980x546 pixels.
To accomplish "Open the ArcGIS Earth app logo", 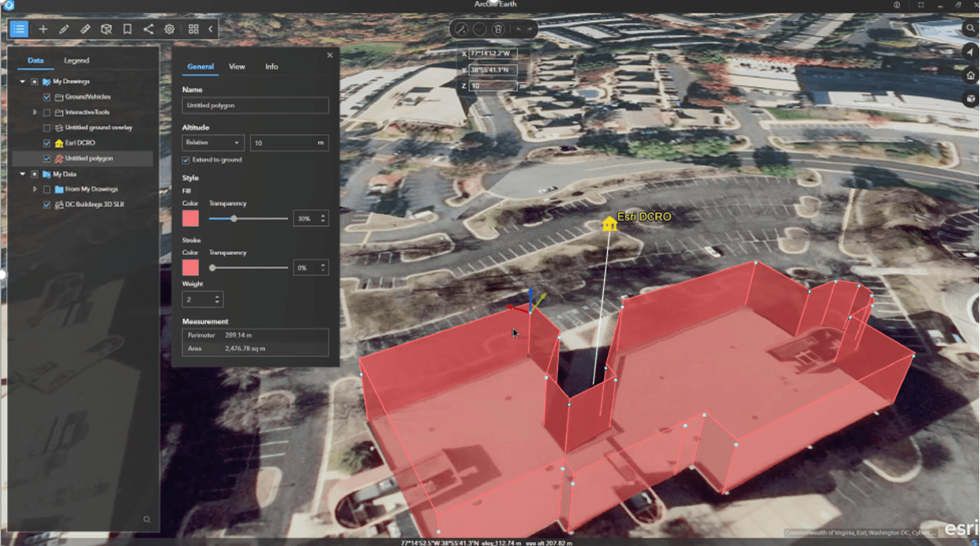I will 9,5.
